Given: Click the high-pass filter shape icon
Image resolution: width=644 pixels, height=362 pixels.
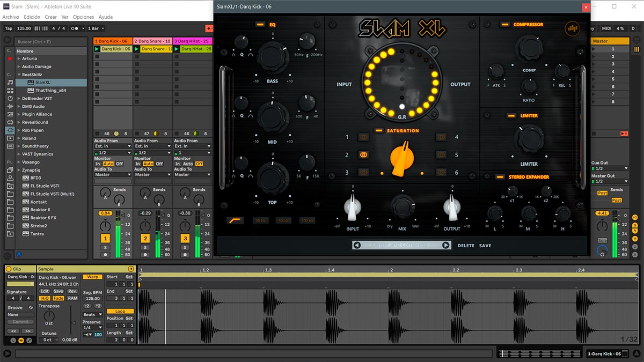Looking at the screenshot, I should click(x=234, y=220).
